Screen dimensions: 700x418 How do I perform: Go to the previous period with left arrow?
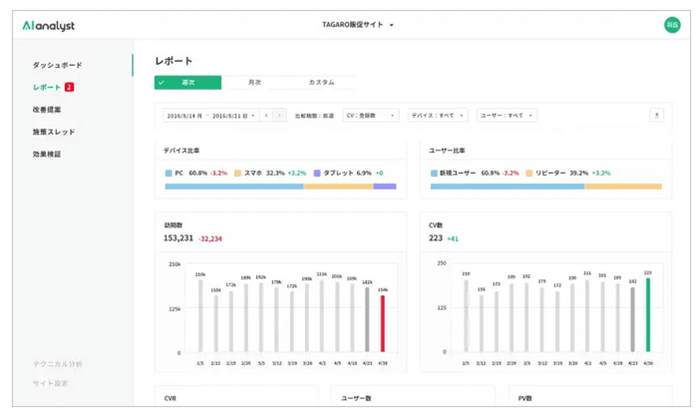pos(266,115)
